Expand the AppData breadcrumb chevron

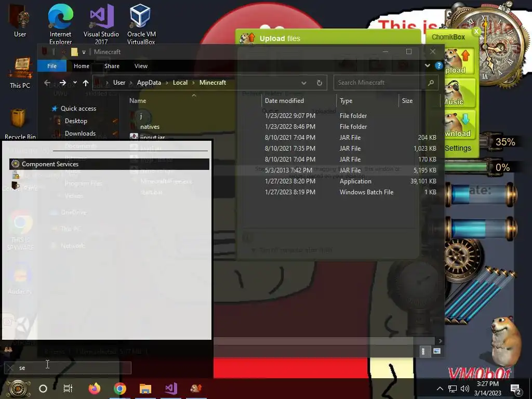point(167,83)
